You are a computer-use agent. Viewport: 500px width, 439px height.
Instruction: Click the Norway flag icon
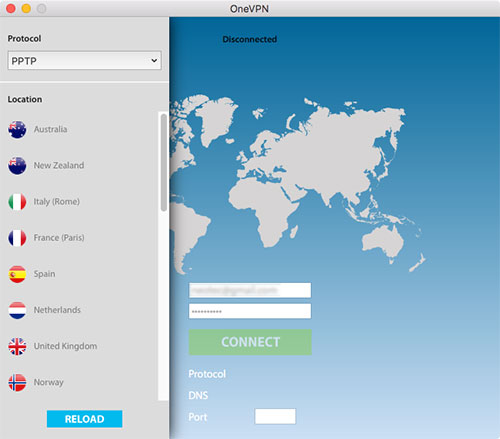pos(17,382)
